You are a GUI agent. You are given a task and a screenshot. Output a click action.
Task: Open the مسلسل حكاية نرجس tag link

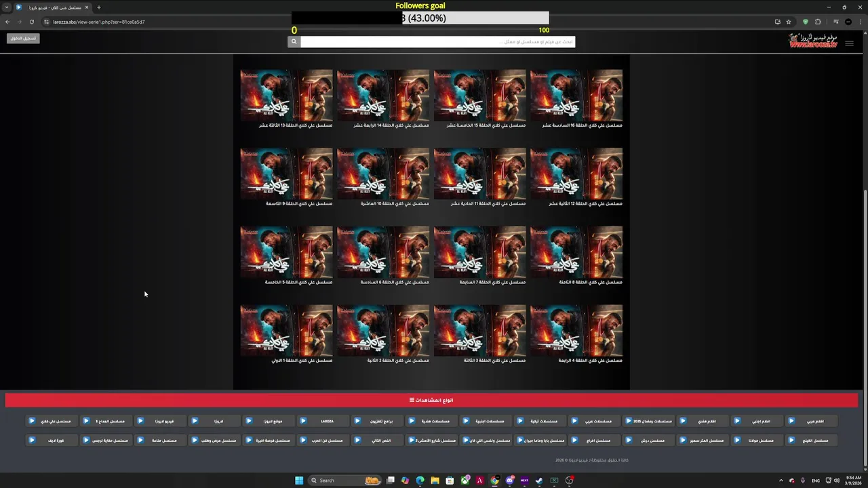(106, 440)
